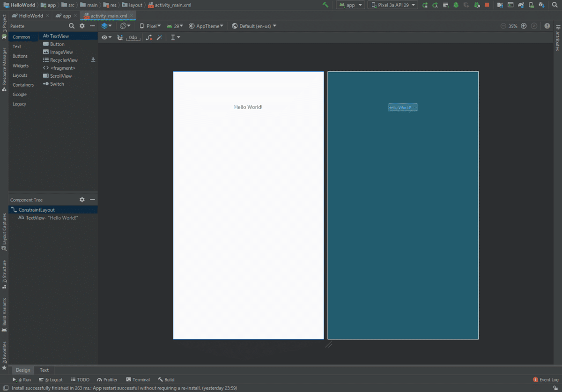Toggle autoconnect to parent magnet icon
Image resolution: width=562 pixels, height=392 pixels.
(120, 37)
